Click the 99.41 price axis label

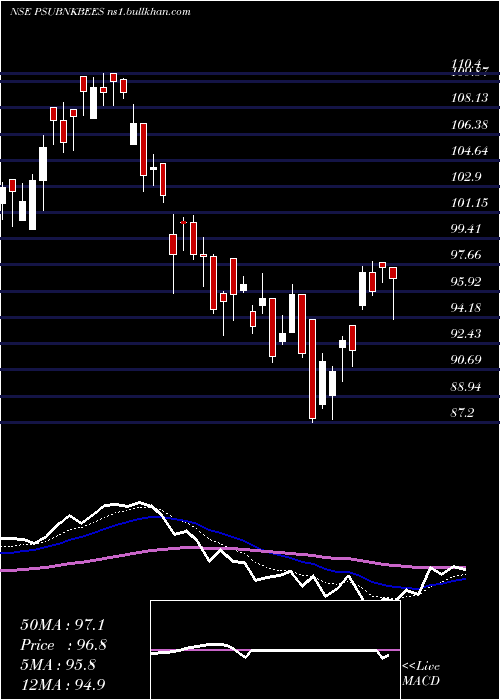click(x=467, y=229)
